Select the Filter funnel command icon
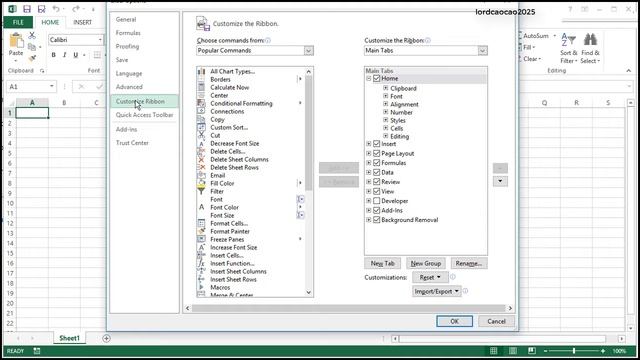 [201, 191]
